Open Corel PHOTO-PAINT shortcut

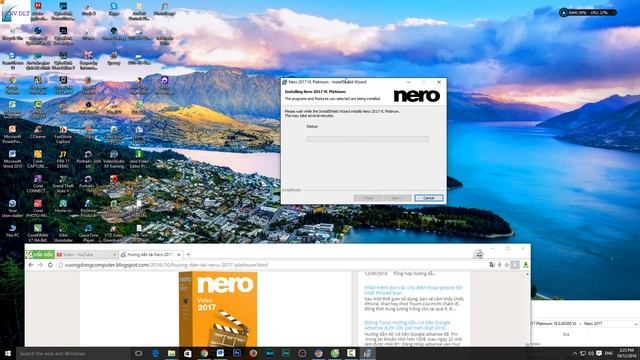pyautogui.click(x=38, y=208)
